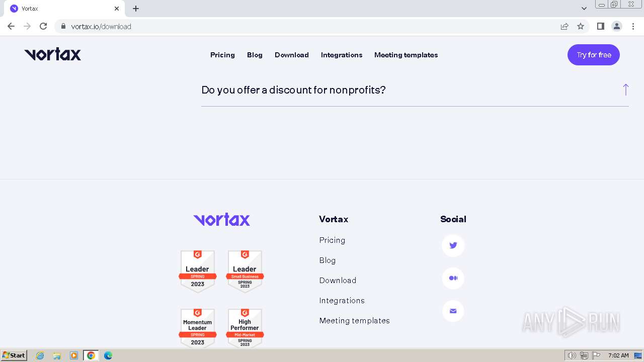Open Download in the top navigation
644x362 pixels.
coord(292,55)
